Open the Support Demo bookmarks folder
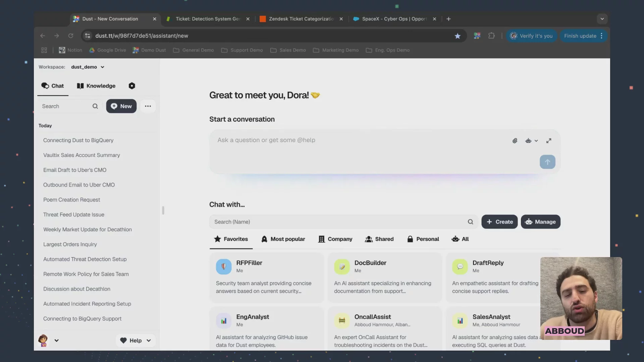This screenshot has width=644, height=362. 242,50
